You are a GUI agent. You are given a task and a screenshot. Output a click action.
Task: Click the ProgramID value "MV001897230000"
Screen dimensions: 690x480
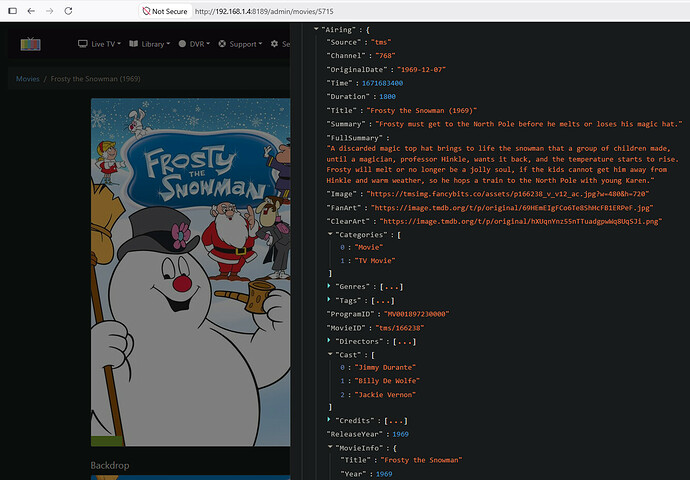tap(417, 314)
